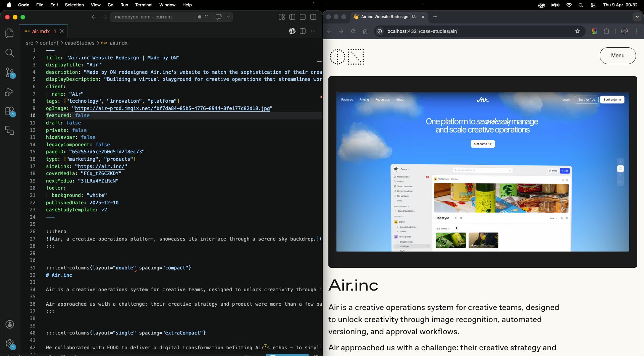
Task: Expand the src breadcrumb
Action: coord(30,43)
